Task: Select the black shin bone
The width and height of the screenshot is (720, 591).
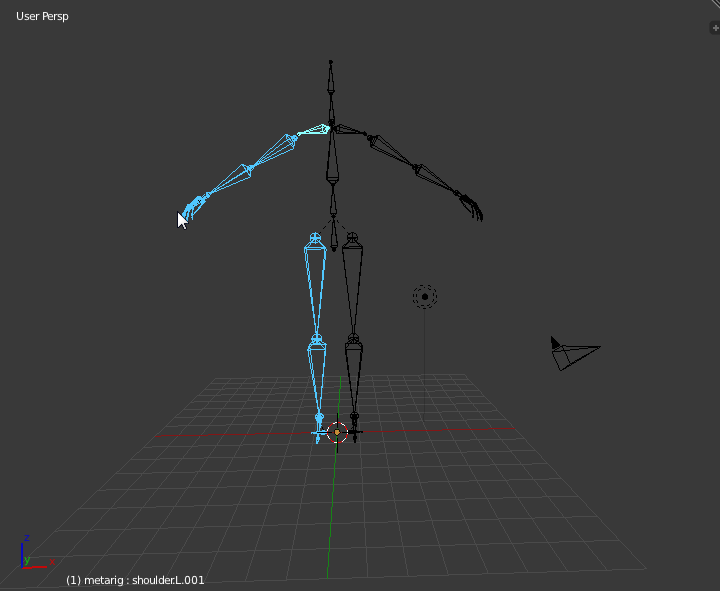Action: [354, 379]
